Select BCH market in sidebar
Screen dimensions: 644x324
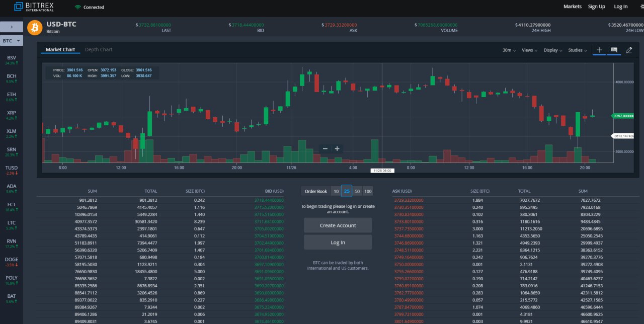pyautogui.click(x=12, y=78)
